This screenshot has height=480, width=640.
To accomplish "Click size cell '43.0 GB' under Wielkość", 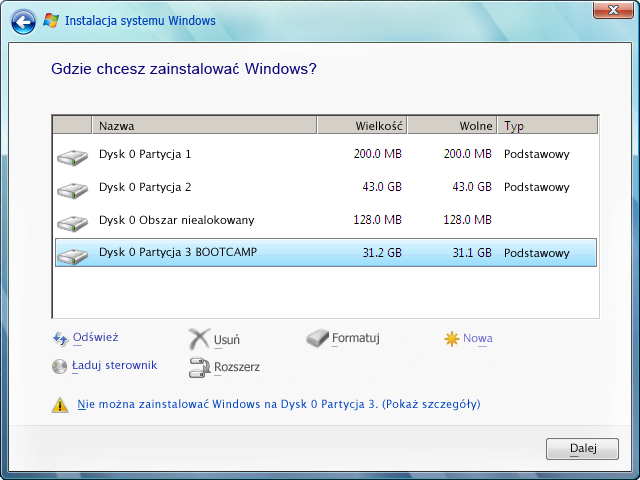I will pyautogui.click(x=382, y=187).
